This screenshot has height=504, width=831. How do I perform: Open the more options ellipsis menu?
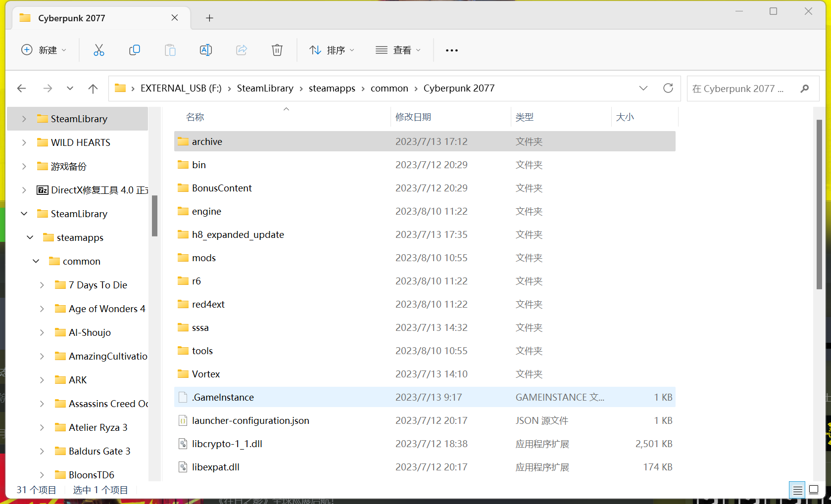(x=451, y=50)
